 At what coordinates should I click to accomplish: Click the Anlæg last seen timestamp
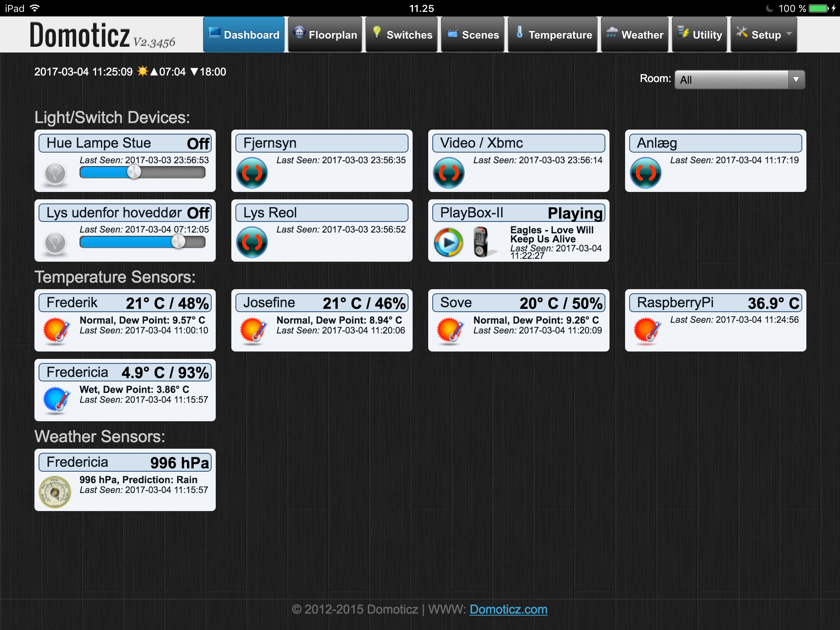[735, 160]
